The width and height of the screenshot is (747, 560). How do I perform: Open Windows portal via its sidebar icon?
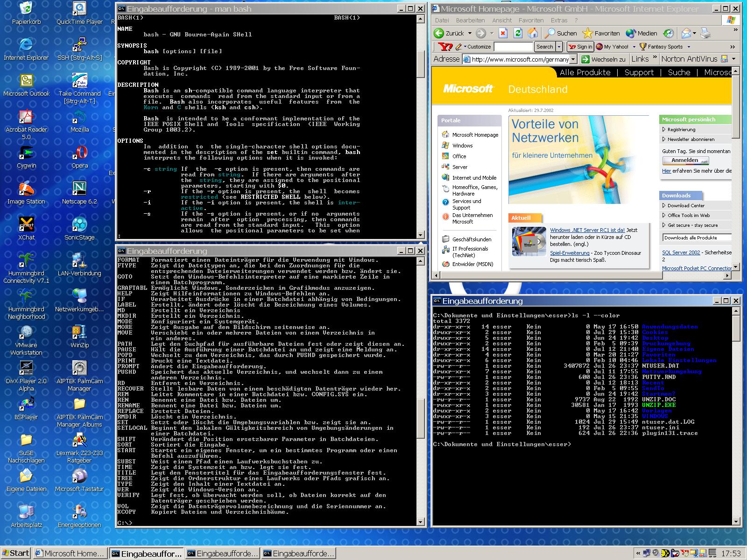pos(446,145)
